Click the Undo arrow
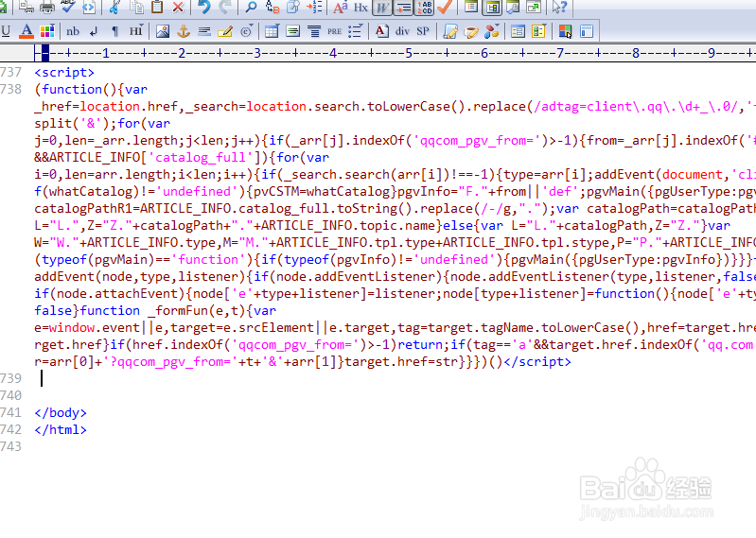 pyautogui.click(x=204, y=7)
